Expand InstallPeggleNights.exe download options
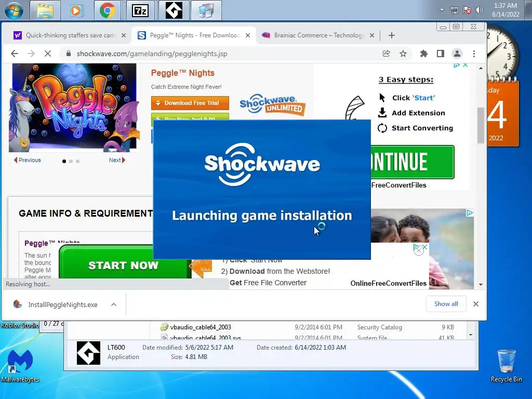Image resolution: width=532 pixels, height=399 pixels. pyautogui.click(x=114, y=304)
